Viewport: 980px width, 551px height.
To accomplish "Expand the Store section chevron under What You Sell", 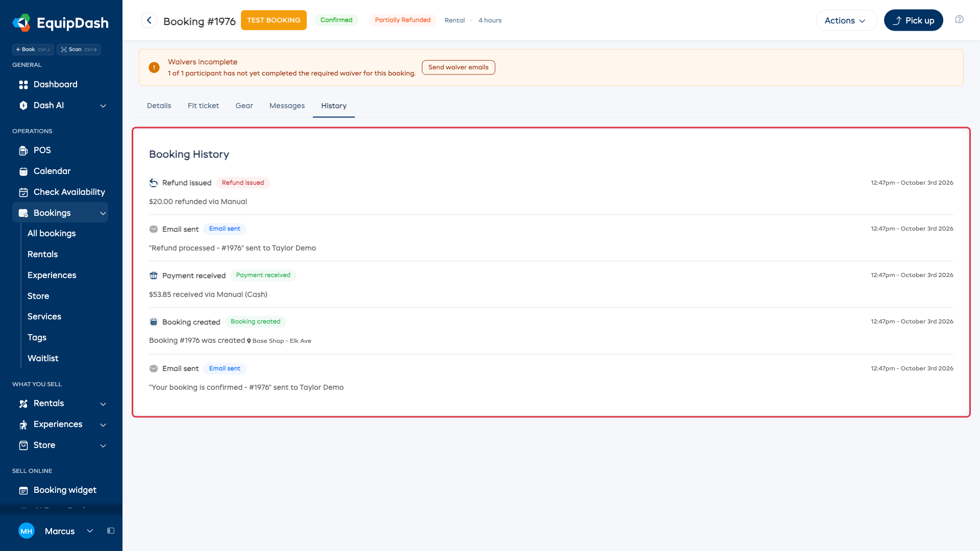I will pyautogui.click(x=103, y=445).
